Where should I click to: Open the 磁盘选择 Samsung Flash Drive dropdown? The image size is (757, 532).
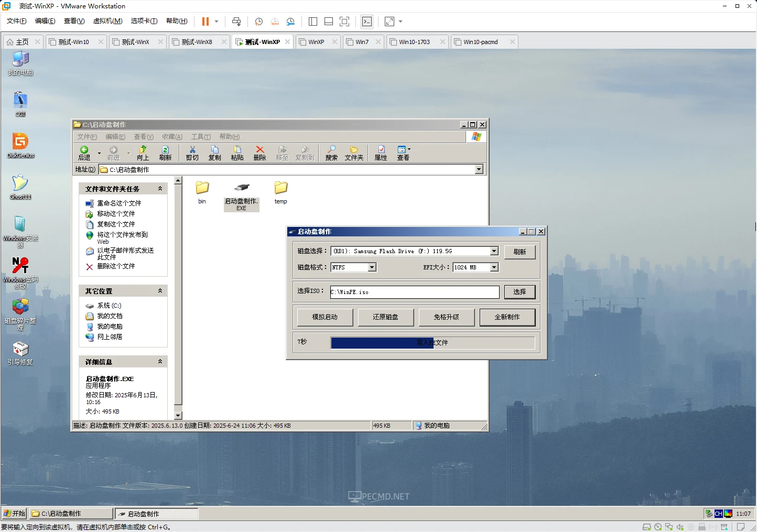tap(494, 252)
